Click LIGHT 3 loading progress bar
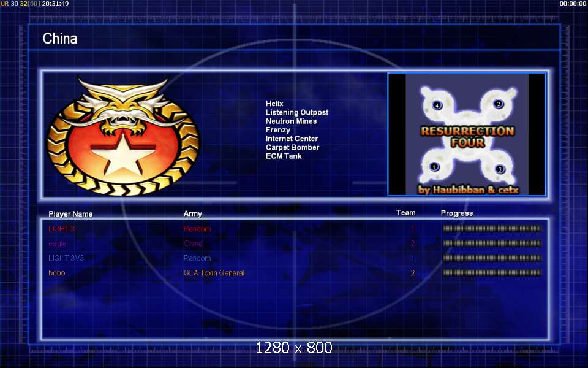This screenshot has height=368, width=588. pyautogui.click(x=492, y=228)
